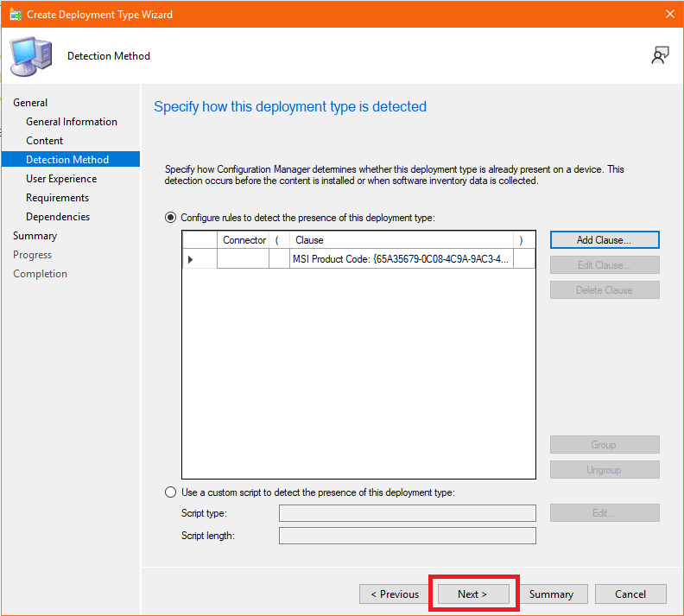The width and height of the screenshot is (684, 616).
Task: Click the Summary item in the left navigation
Action: 35,236
